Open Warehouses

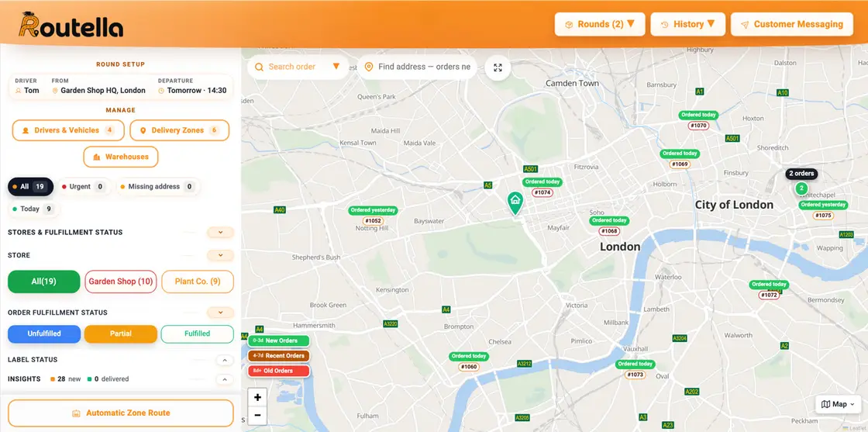(x=121, y=157)
